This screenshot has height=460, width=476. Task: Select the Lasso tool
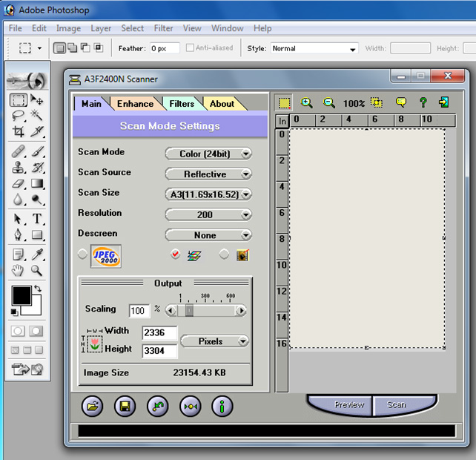(x=18, y=116)
